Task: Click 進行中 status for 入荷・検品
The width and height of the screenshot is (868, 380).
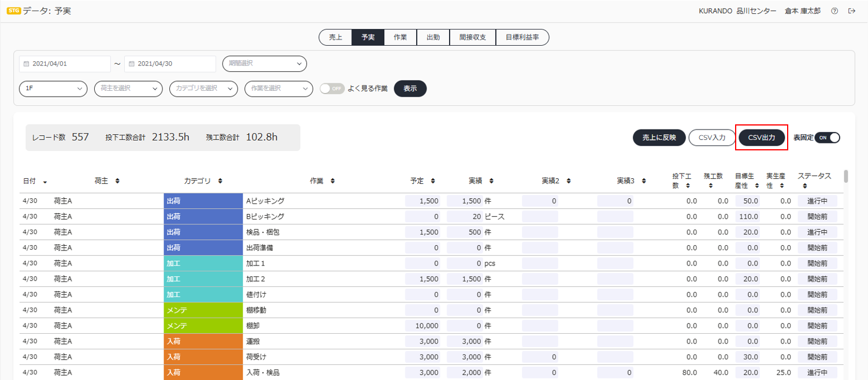Action: pos(818,372)
